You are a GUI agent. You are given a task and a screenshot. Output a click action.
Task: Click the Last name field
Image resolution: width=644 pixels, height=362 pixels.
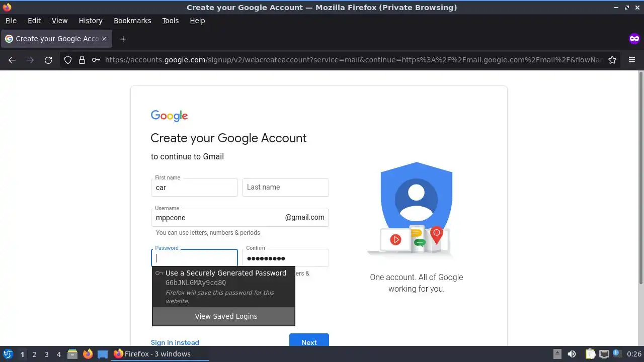tap(285, 188)
